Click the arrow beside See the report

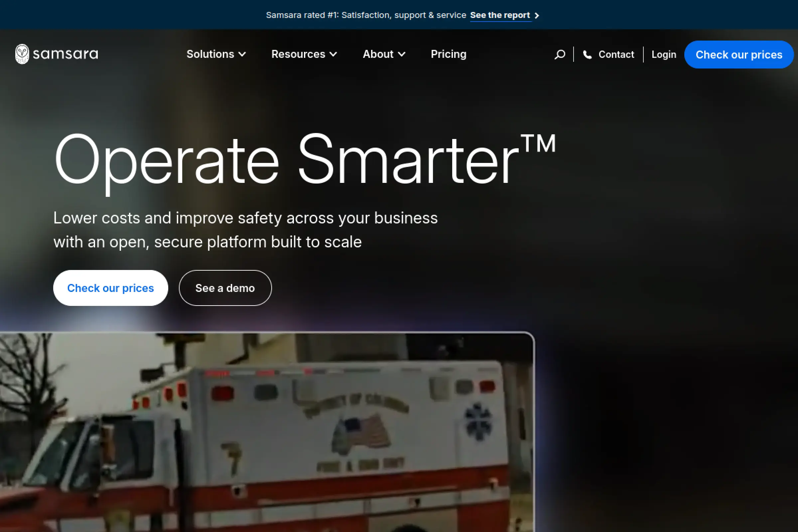(x=537, y=16)
